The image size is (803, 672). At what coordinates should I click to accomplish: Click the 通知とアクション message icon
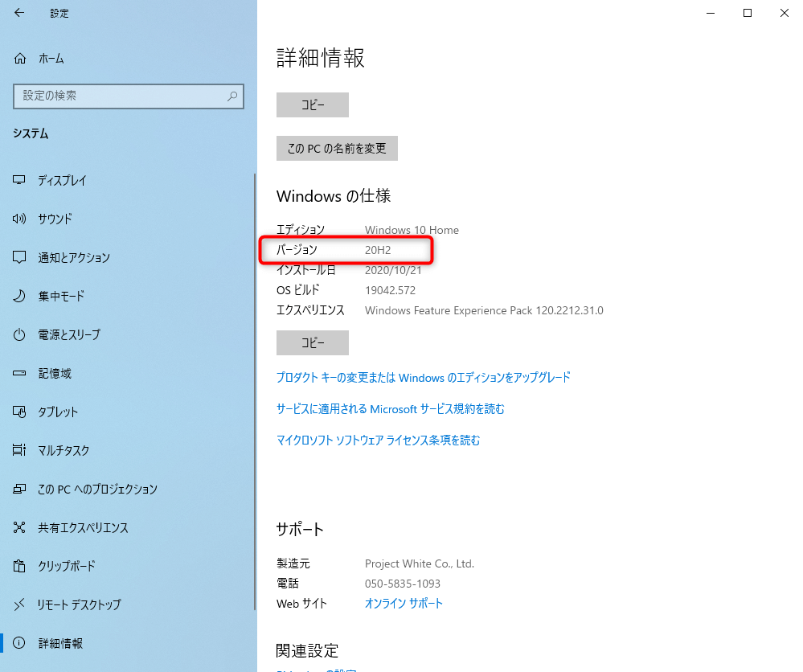19,257
